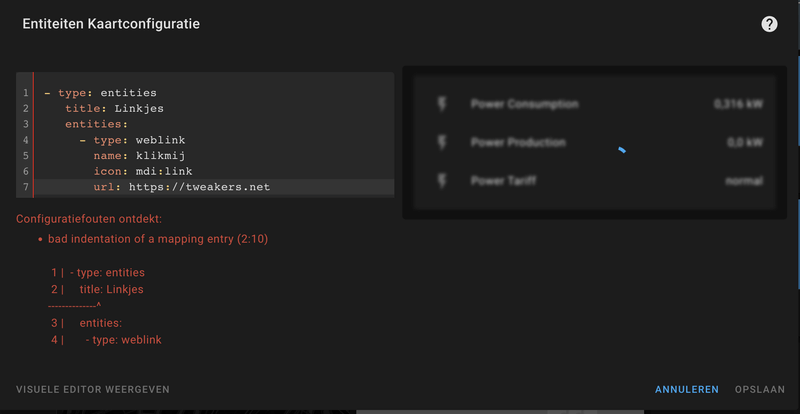
Task: Click the 'normal' tariff value in preview
Action: [x=744, y=181]
